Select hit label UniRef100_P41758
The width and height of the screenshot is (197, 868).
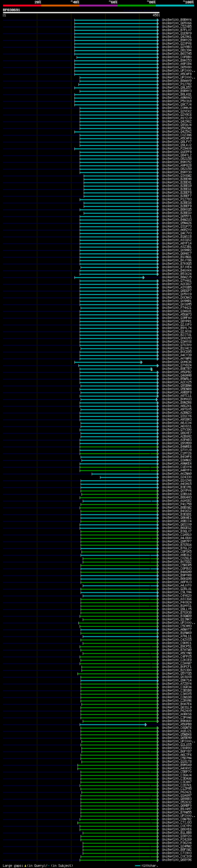pyautogui.click(x=176, y=504)
